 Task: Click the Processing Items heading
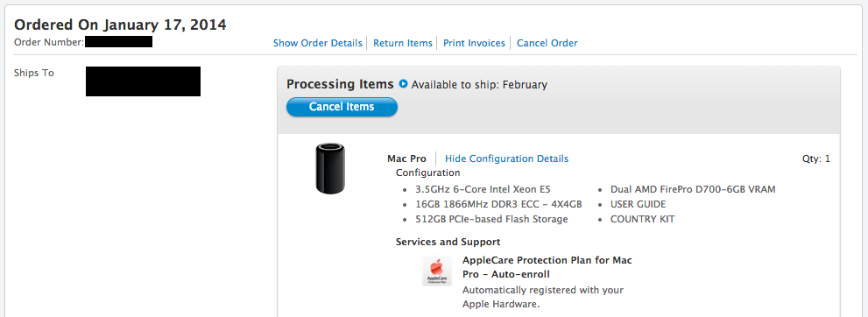pos(340,84)
